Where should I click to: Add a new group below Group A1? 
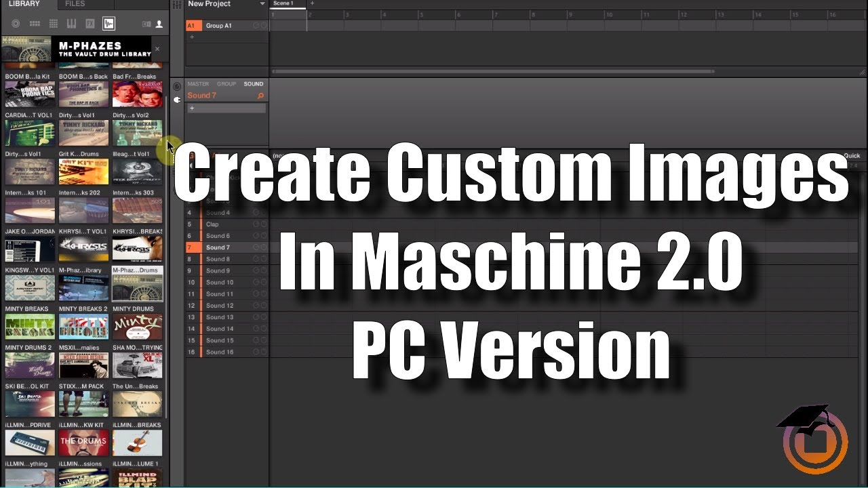191,37
